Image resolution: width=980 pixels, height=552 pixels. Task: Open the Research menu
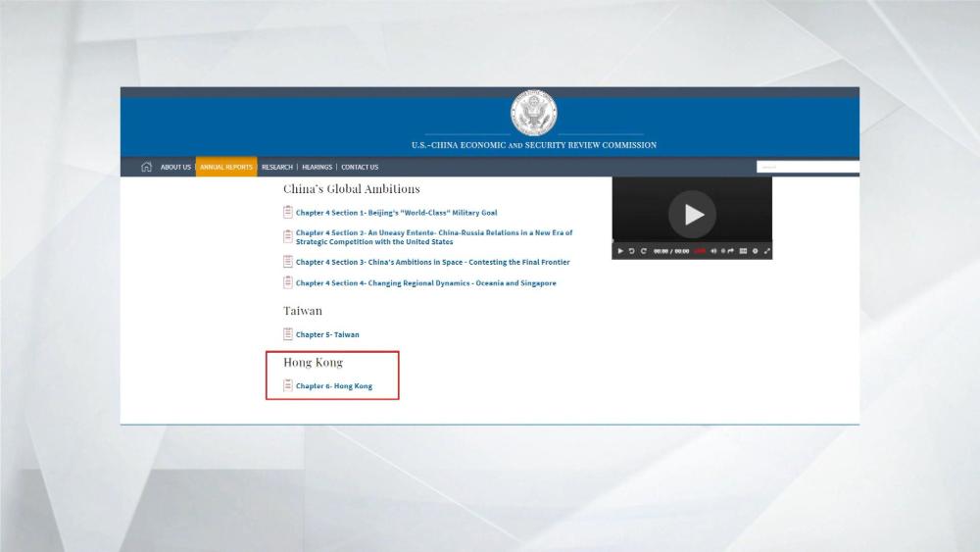pyautogui.click(x=277, y=167)
